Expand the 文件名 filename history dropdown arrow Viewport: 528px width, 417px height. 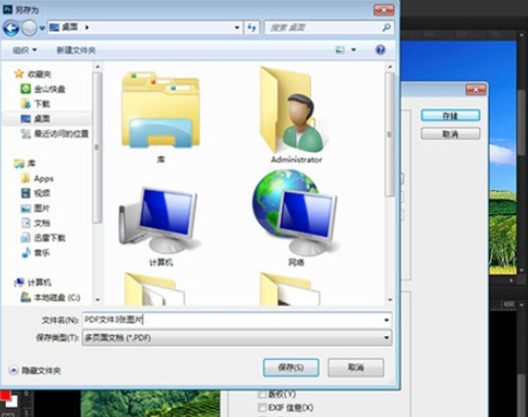point(387,320)
